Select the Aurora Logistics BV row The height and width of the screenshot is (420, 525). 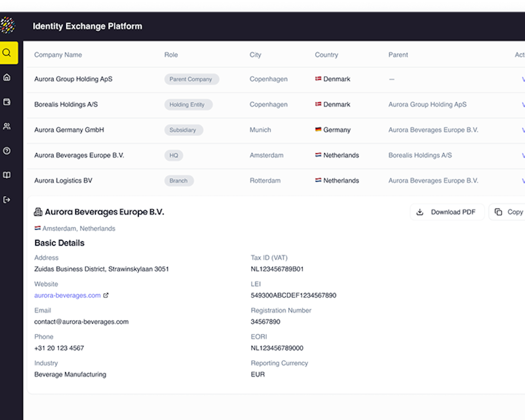click(63, 181)
